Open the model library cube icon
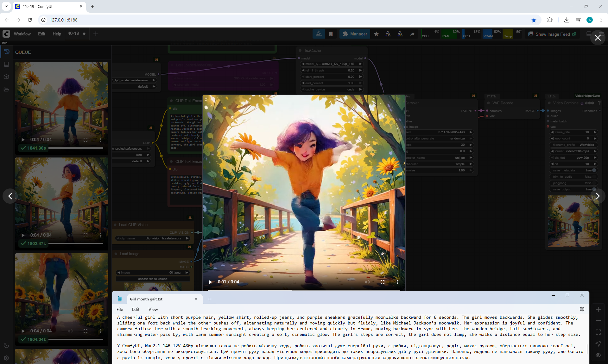 tap(6, 77)
